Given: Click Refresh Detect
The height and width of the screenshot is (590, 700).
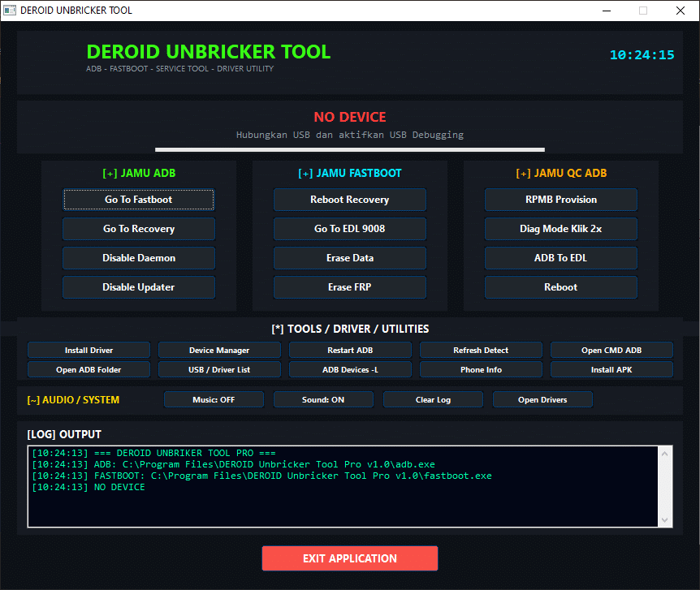Looking at the screenshot, I should (481, 351).
